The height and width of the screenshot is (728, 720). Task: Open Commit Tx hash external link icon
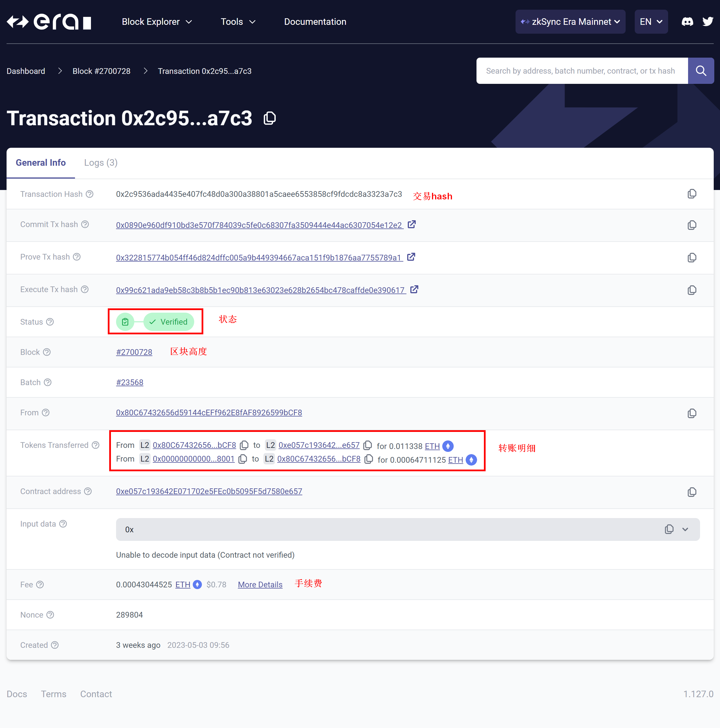[x=411, y=225]
